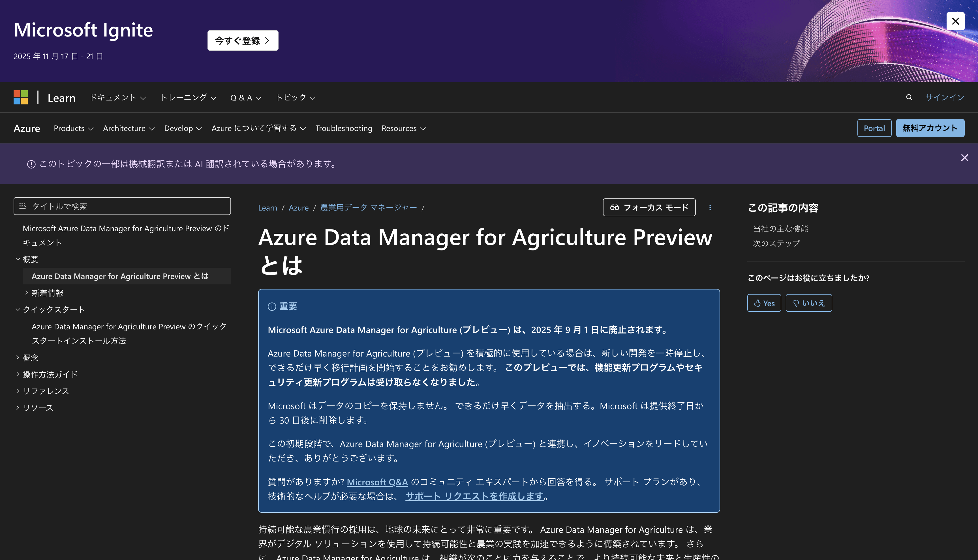Dismiss the machine translation notice banner
This screenshot has width=978, height=560.
(x=964, y=158)
